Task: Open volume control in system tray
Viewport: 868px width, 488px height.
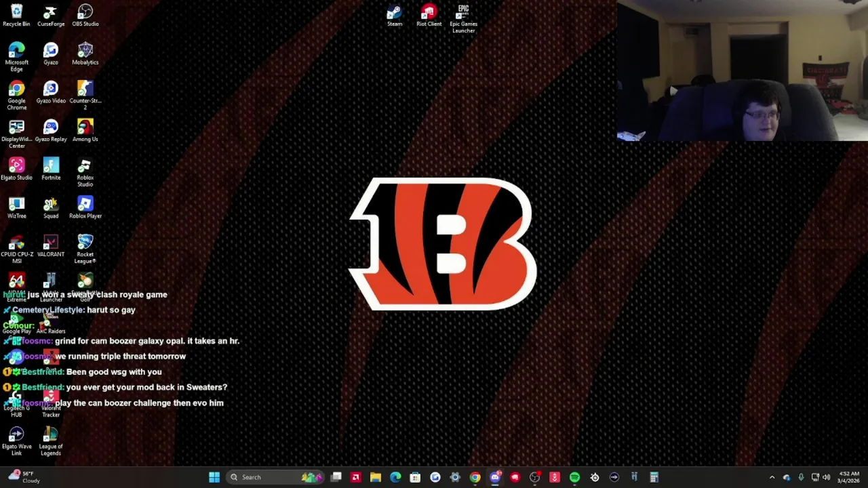Action: (x=826, y=477)
